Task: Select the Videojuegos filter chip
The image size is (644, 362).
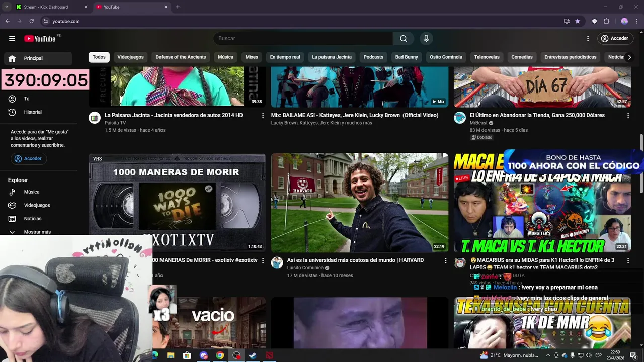Action: pos(131,57)
